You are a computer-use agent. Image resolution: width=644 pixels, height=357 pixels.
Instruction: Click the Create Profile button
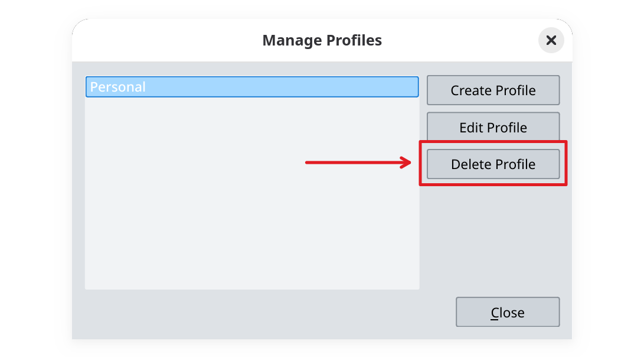click(493, 90)
